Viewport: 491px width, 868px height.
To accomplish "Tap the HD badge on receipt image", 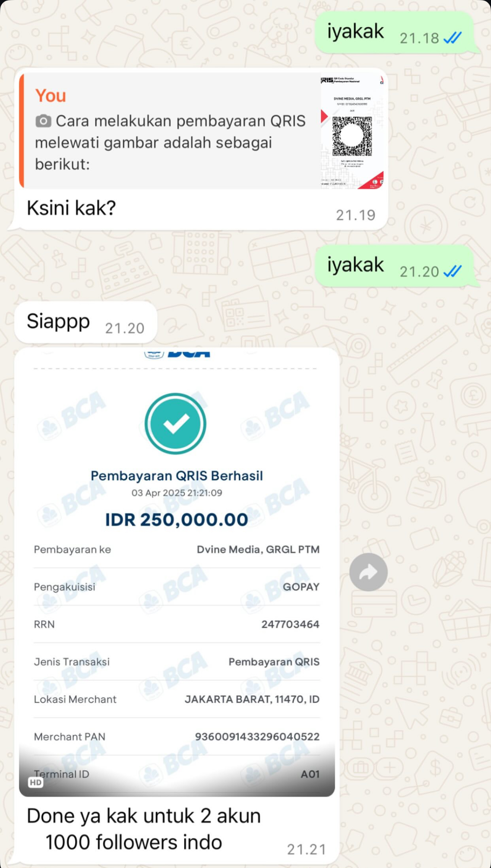I will [36, 782].
